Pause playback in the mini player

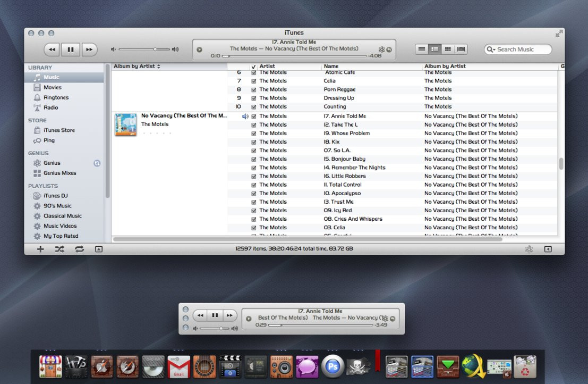pos(215,315)
